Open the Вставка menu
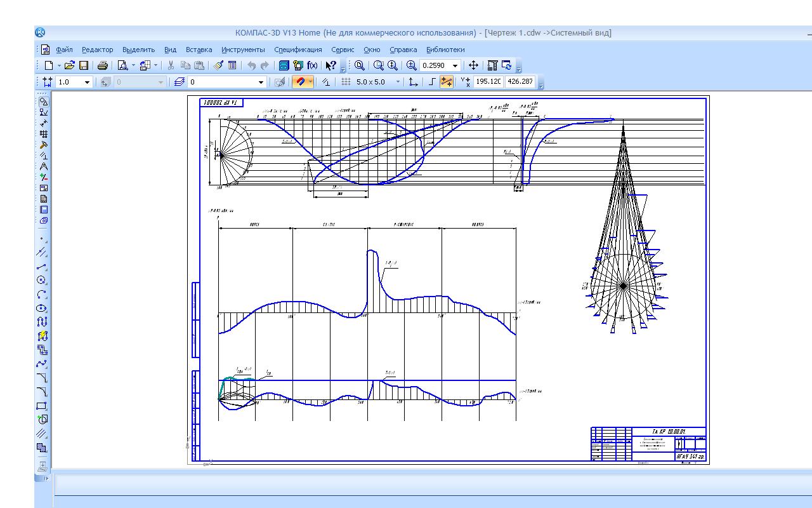812x508 pixels. point(199,50)
